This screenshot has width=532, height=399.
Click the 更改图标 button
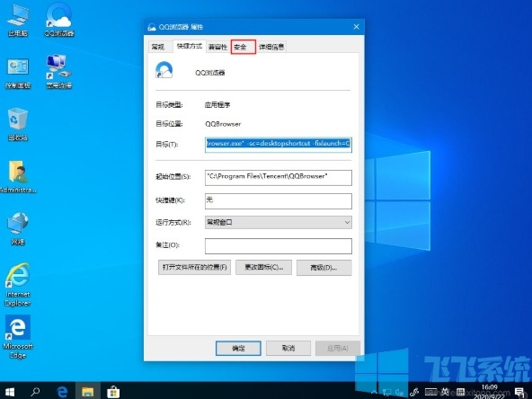263,268
